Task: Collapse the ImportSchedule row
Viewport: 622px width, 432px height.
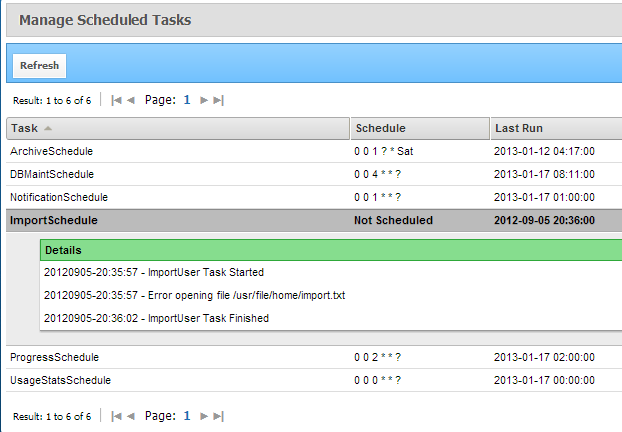Action: 314,221
